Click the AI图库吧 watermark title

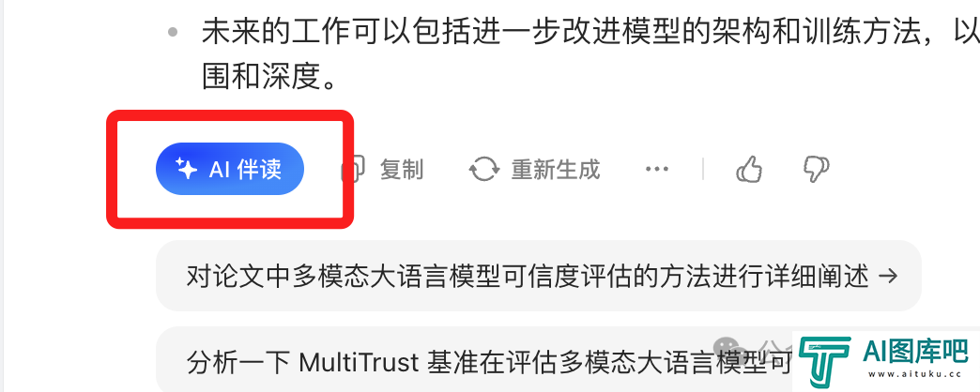point(914,352)
